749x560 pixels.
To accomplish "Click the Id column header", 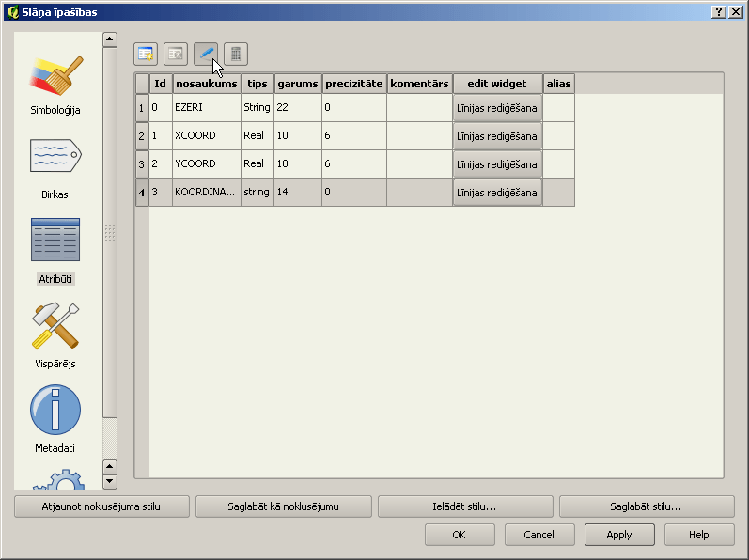I will [161, 84].
